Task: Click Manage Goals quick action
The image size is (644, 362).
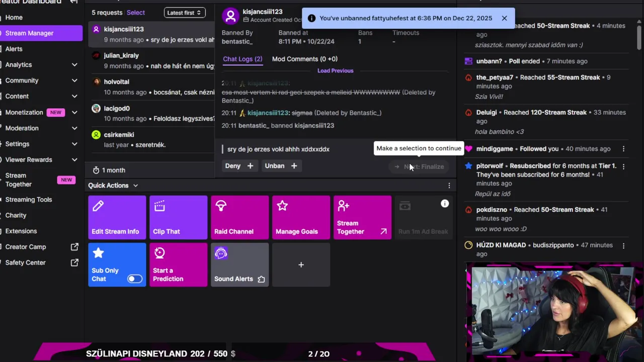Action: coord(301,217)
